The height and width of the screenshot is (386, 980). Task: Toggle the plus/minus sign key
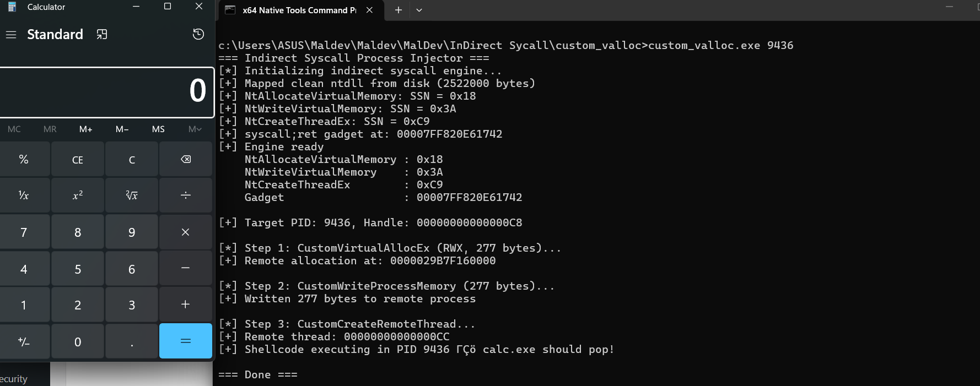[x=24, y=342]
